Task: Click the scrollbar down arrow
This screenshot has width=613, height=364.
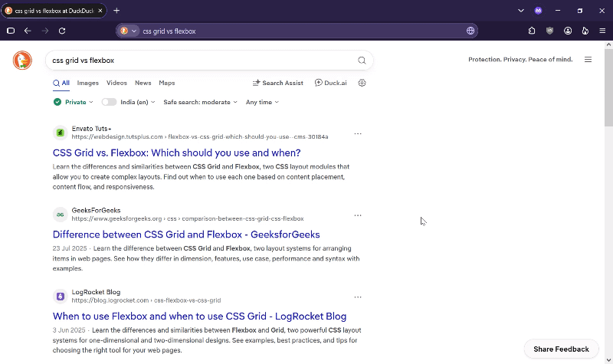Action: pos(608,360)
